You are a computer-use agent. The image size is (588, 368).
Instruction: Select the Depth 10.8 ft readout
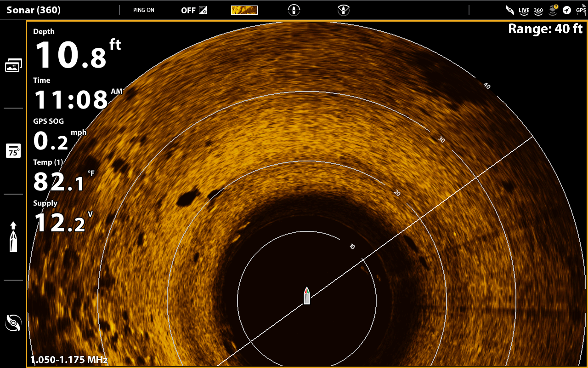[77, 49]
